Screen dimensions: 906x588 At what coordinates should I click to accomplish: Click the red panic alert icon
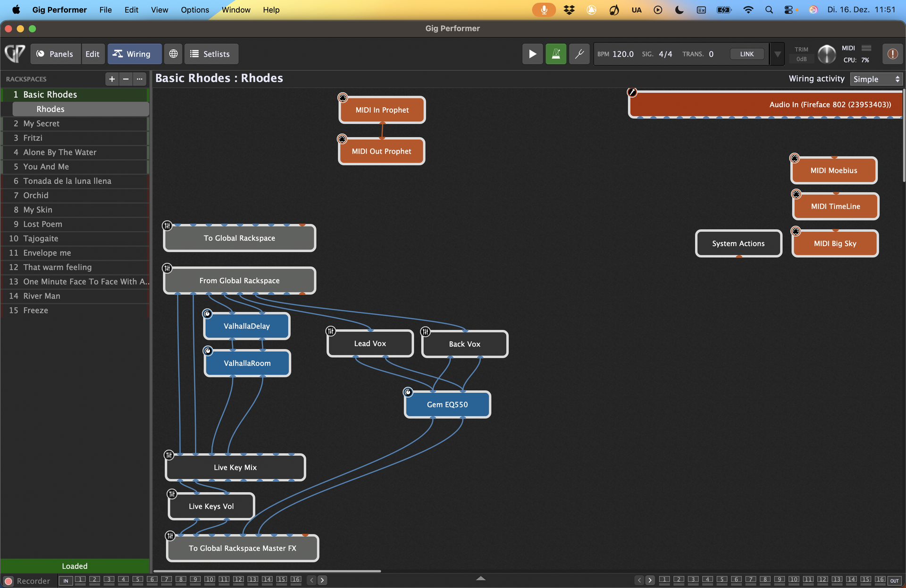tap(892, 54)
